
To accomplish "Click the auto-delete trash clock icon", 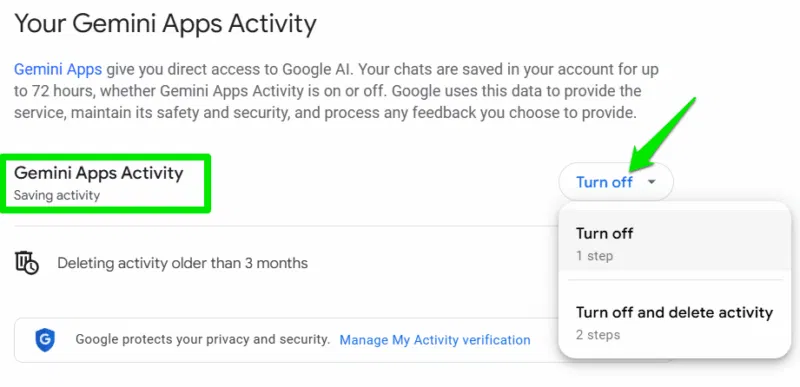I will (x=27, y=263).
